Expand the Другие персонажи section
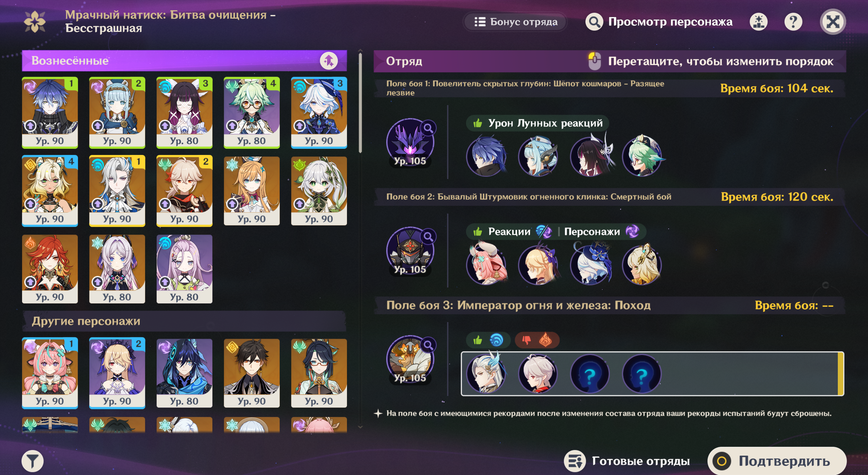This screenshot has height=475, width=868. (x=184, y=321)
